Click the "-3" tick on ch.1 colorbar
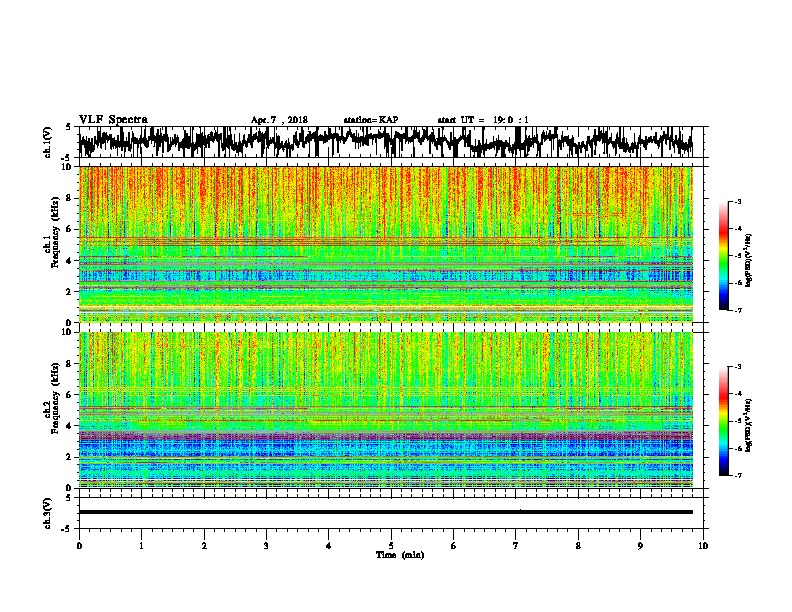 click(737, 201)
